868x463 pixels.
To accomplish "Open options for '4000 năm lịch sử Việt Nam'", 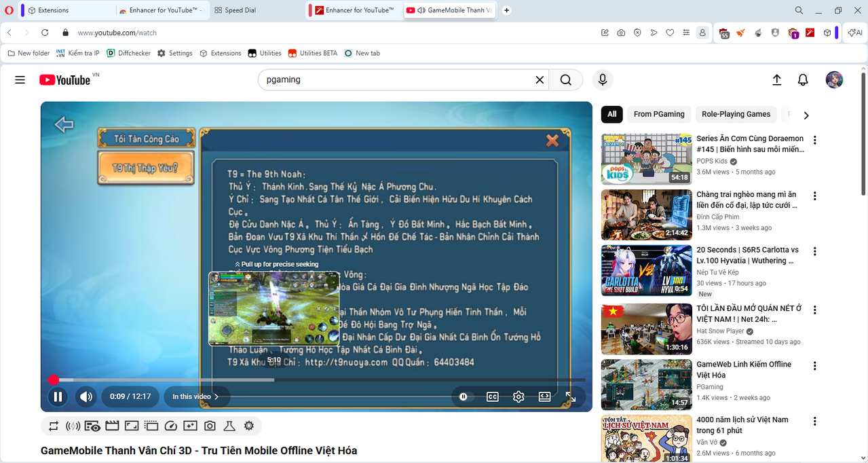I will pyautogui.click(x=815, y=422).
